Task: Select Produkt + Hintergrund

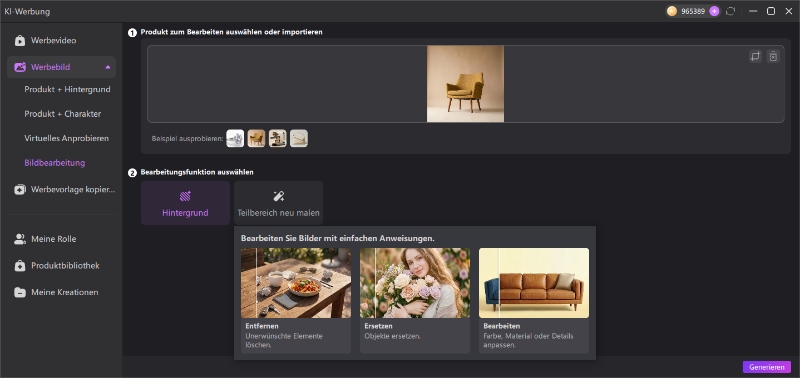Action: (x=67, y=89)
